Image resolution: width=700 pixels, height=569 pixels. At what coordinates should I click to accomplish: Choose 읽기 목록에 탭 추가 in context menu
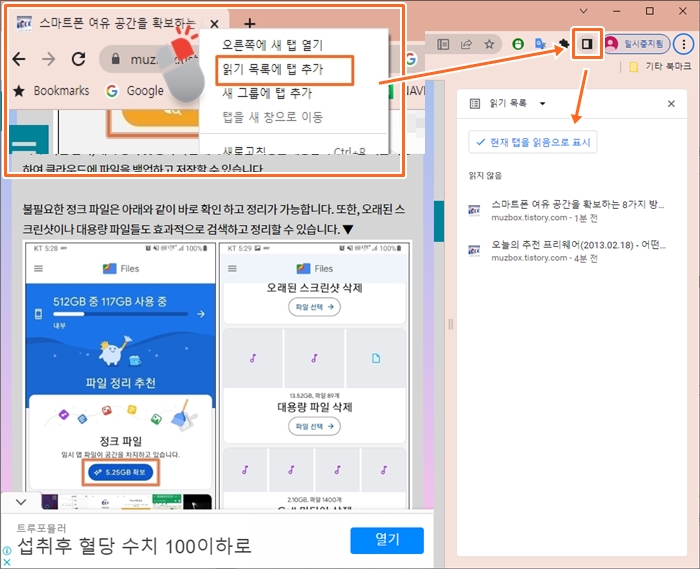pos(272,69)
